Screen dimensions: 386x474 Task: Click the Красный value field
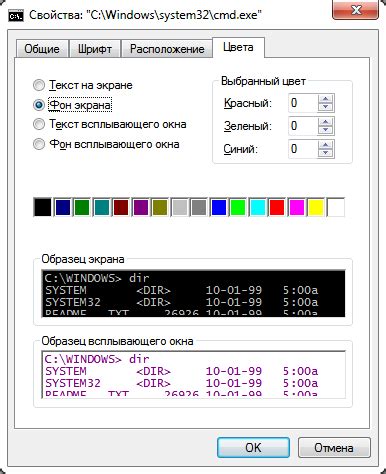click(x=303, y=103)
